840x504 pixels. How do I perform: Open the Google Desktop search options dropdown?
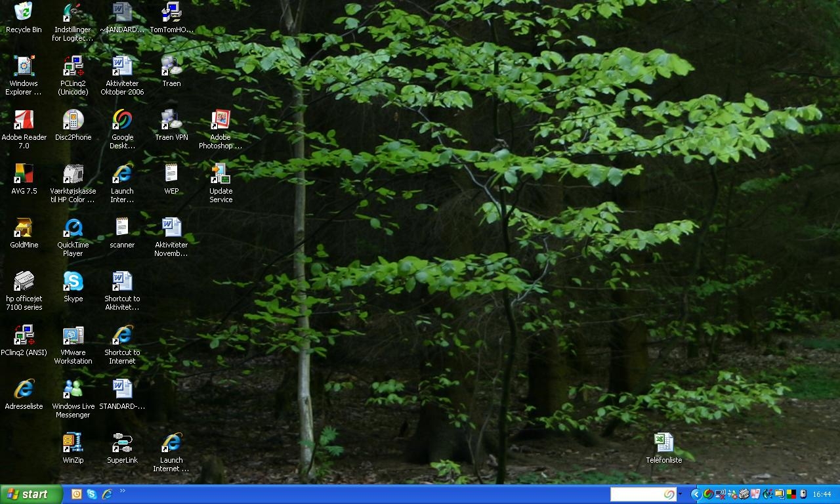click(680, 494)
